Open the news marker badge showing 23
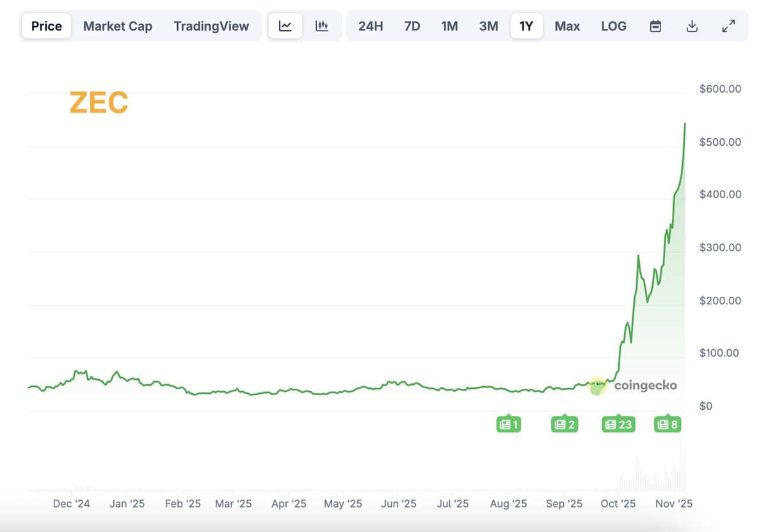The image size is (768, 532). point(618,424)
